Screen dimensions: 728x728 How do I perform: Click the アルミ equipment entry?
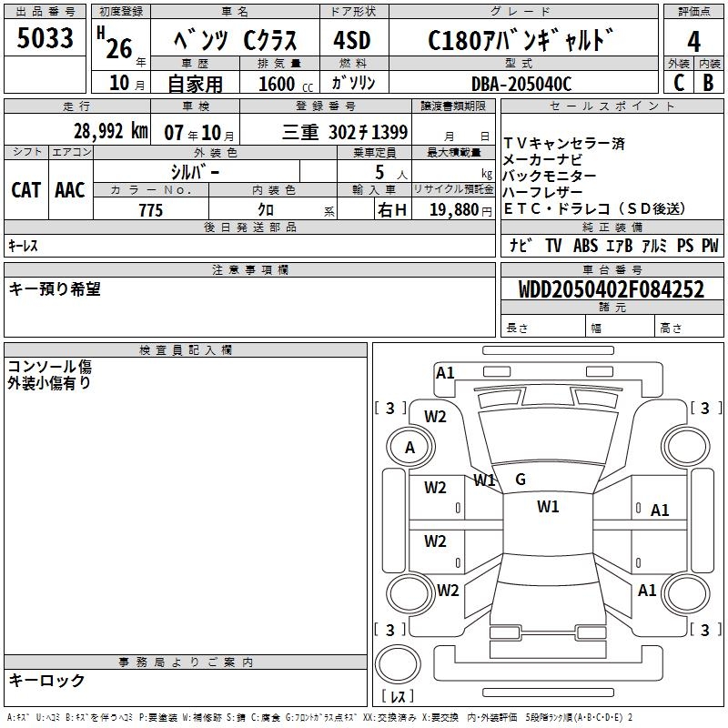coord(654,245)
